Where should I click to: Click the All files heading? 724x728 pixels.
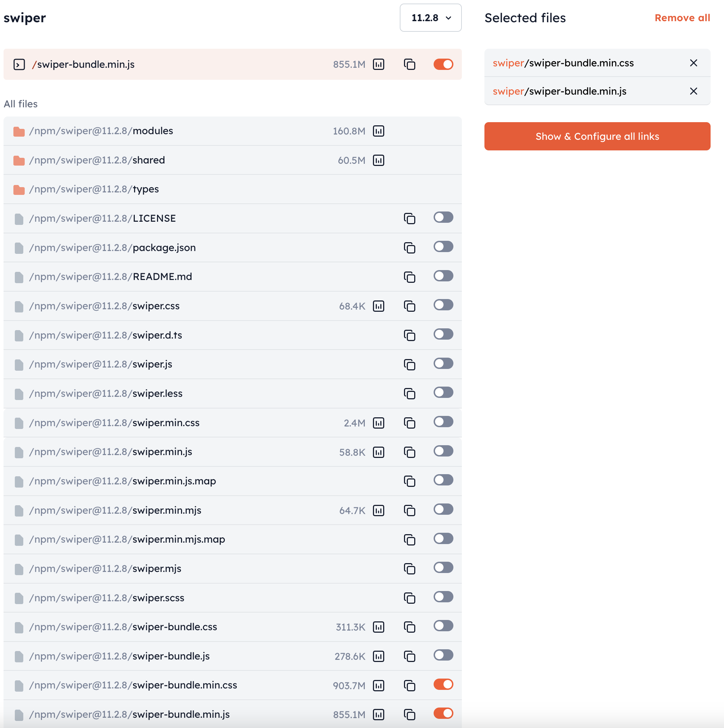[x=21, y=104]
